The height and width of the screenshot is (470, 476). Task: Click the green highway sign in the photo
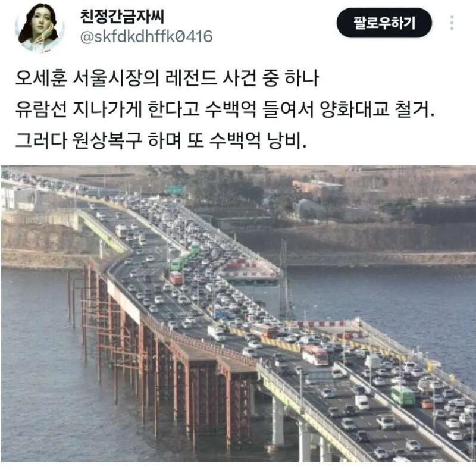[x=175, y=190]
